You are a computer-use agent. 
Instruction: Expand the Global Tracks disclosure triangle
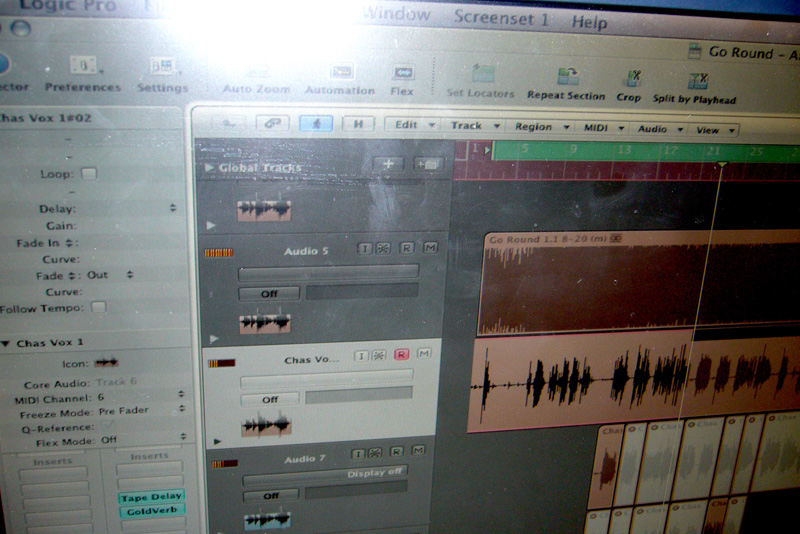(x=209, y=168)
